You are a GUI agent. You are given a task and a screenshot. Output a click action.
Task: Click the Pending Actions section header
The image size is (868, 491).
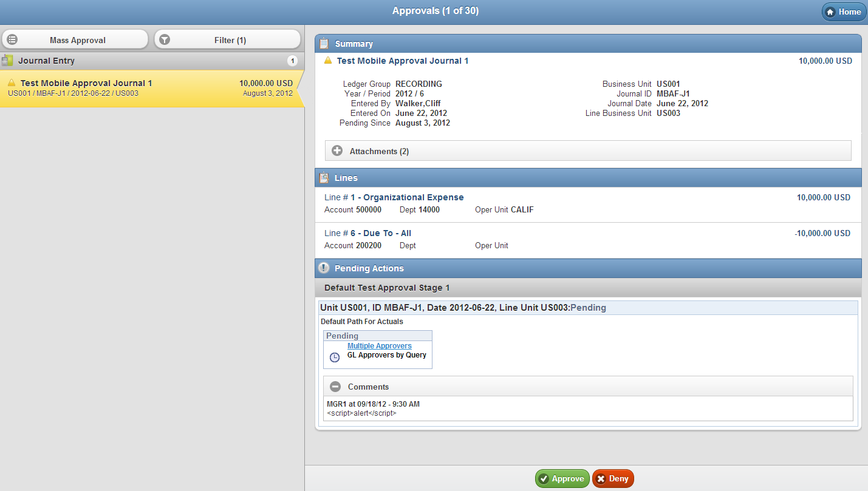coord(588,268)
